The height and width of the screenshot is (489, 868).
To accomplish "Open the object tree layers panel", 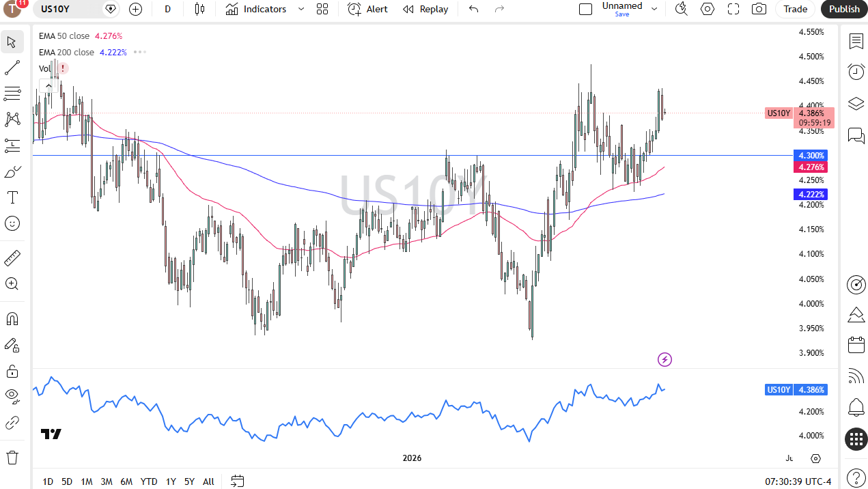I will coord(856,103).
